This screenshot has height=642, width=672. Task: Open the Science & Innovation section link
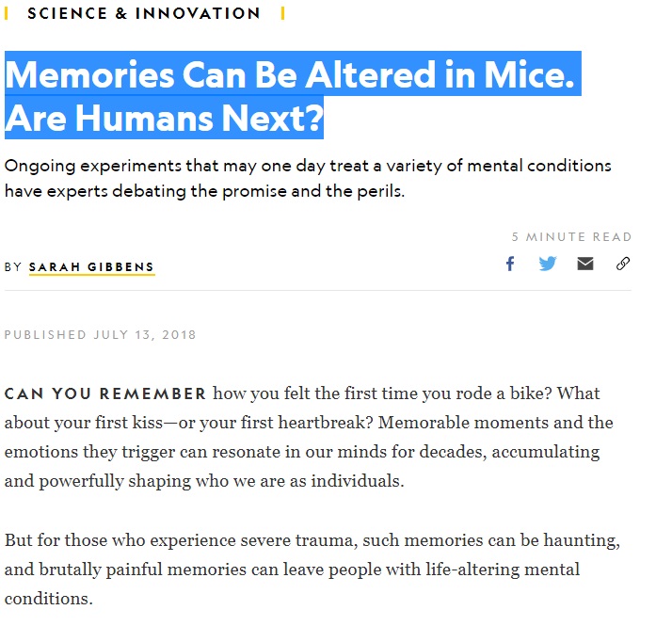[144, 13]
